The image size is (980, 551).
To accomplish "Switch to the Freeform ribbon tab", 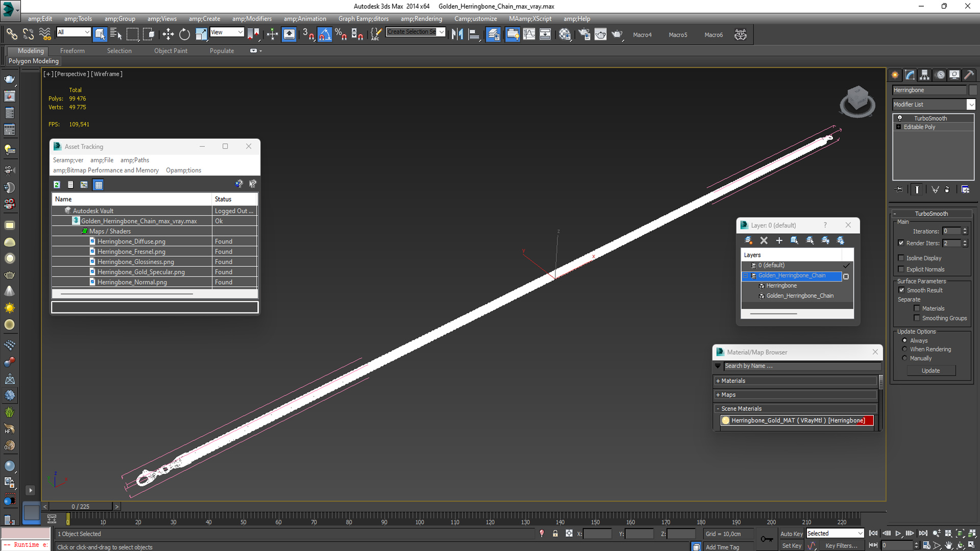I will (x=72, y=51).
